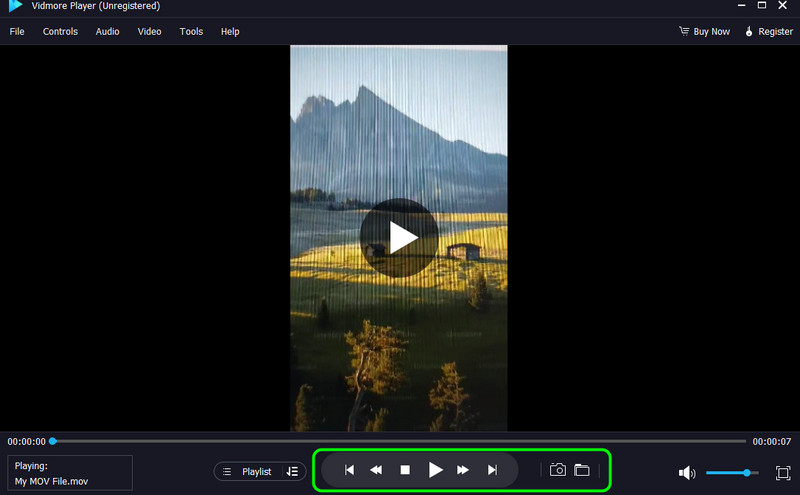Open the File menu

point(17,32)
